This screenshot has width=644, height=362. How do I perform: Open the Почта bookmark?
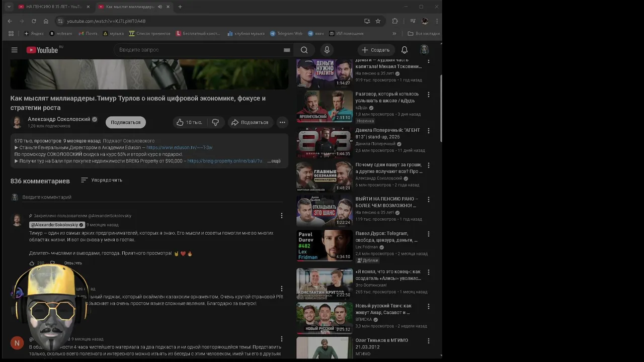pyautogui.click(x=88, y=34)
